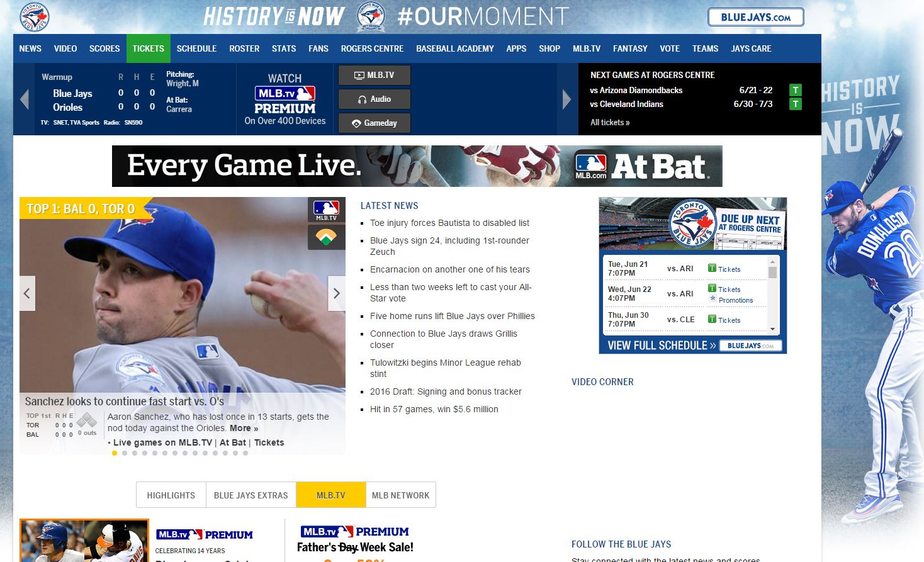Click the More link in Sanchez story
This screenshot has height=562, width=924.
click(244, 428)
